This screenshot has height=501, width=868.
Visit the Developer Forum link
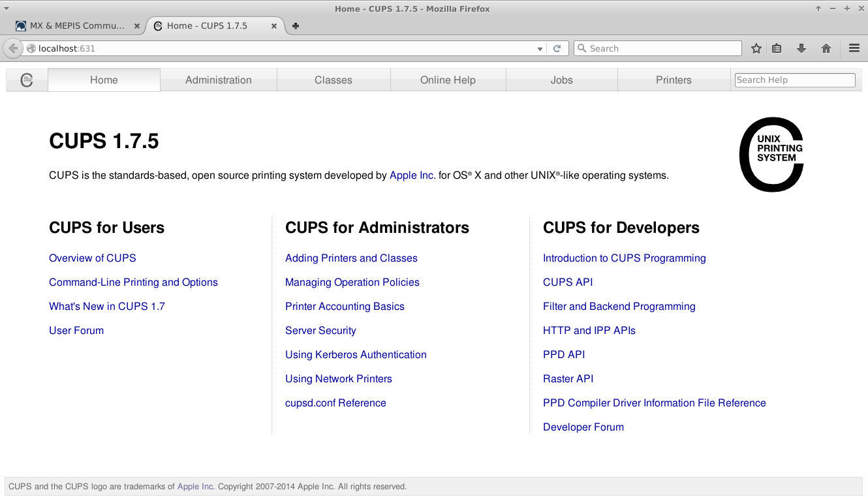coord(583,427)
